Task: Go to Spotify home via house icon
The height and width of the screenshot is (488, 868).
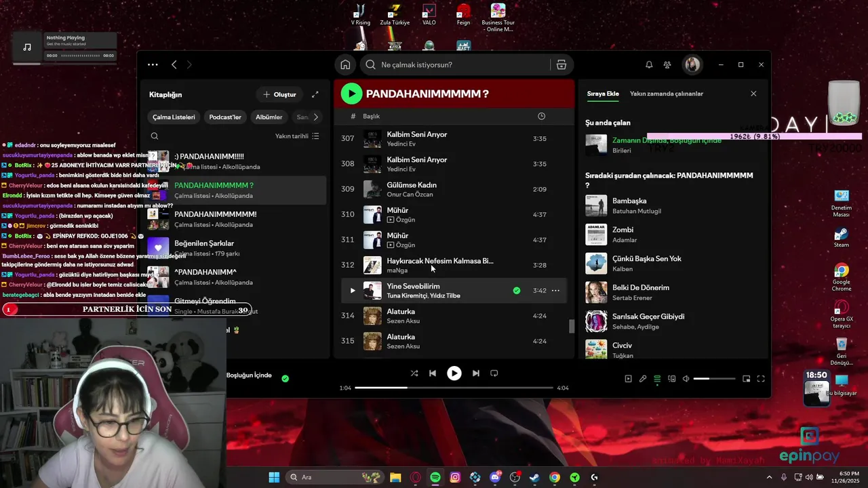Action: point(345,64)
